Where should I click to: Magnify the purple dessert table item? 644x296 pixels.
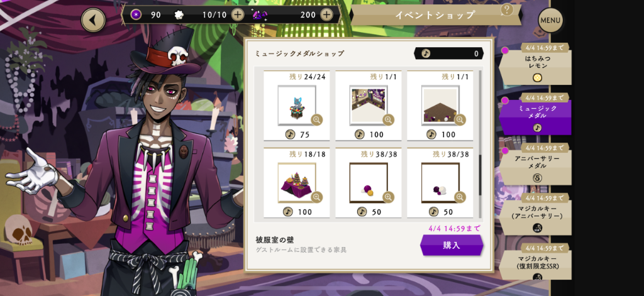click(317, 197)
